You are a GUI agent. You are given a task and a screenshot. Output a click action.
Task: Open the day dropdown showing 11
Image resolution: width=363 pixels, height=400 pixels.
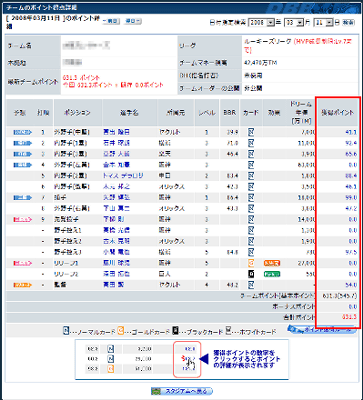point(324,23)
